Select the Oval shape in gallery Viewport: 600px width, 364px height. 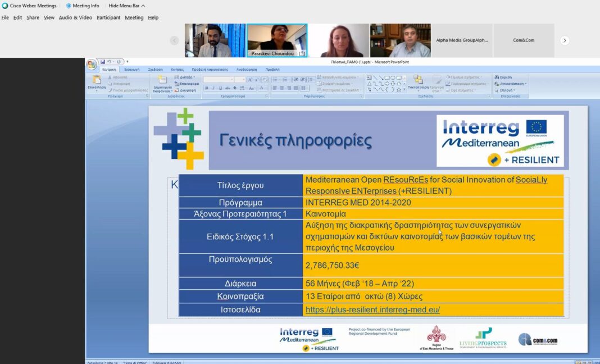click(x=393, y=78)
